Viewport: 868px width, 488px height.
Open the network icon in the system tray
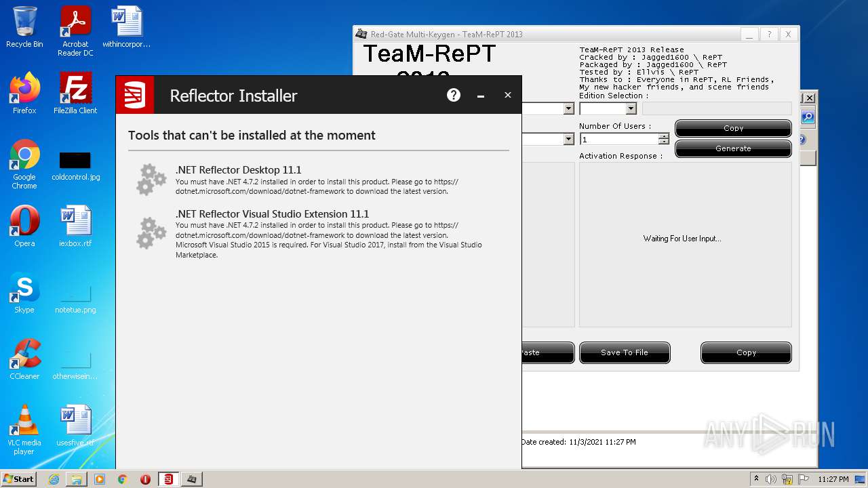(787, 479)
